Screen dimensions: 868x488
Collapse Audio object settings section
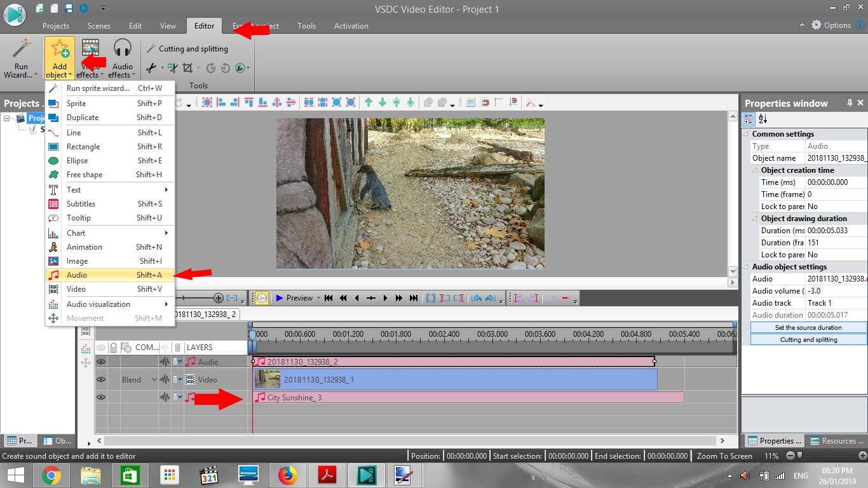point(746,267)
